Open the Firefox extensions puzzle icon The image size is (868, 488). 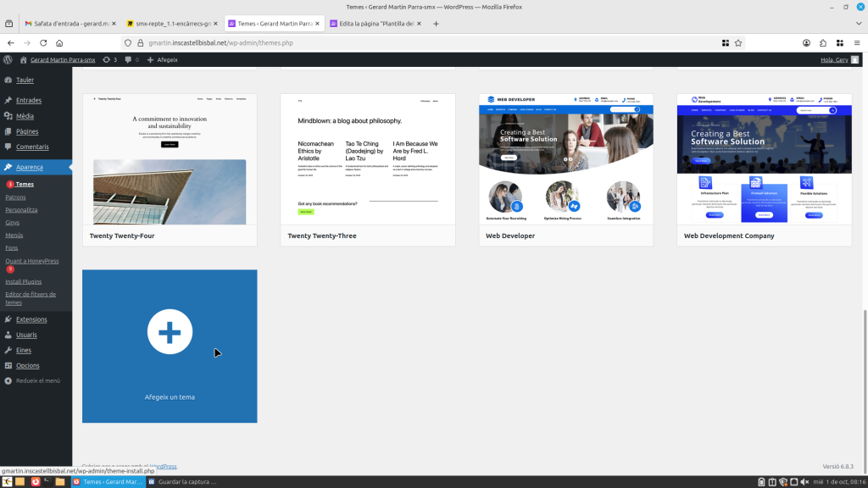[822, 42]
